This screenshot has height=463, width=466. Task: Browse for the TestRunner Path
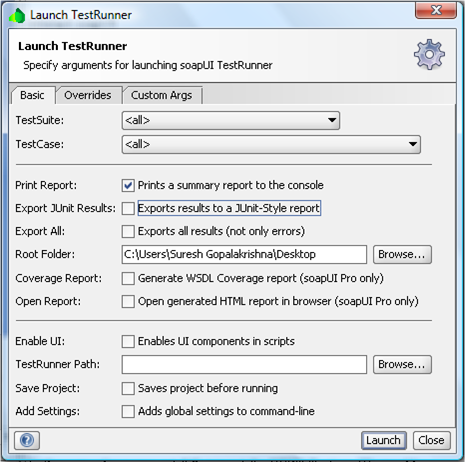[402, 364]
